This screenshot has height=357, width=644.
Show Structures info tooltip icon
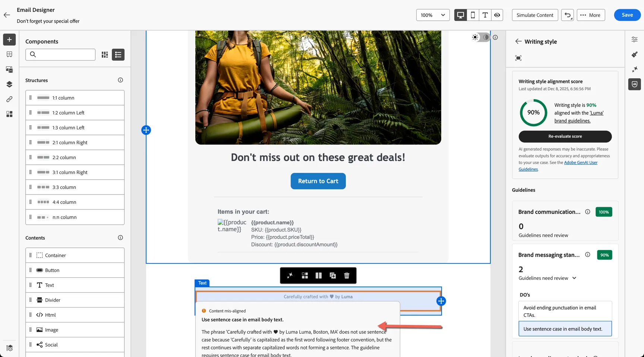point(120,80)
